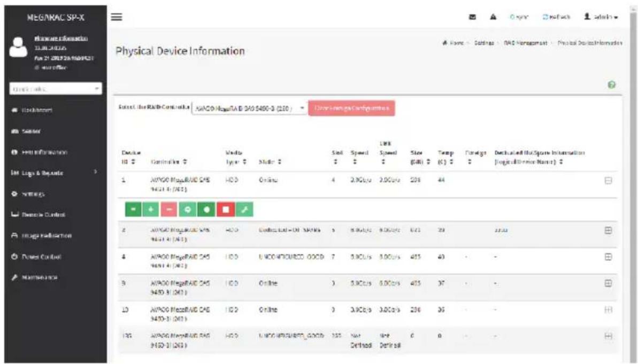638x364 pixels.
Task: Expand the details of device ID 4
Action: 608,257
